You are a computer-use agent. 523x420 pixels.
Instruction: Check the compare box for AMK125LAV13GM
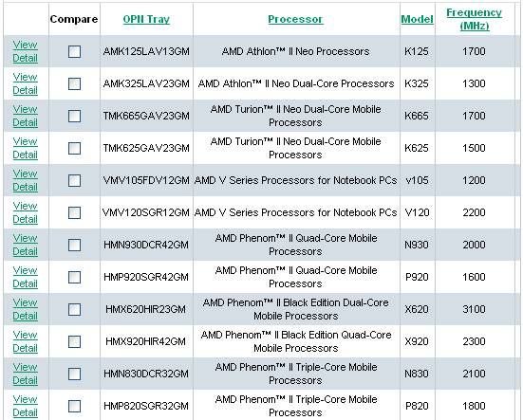tap(74, 51)
